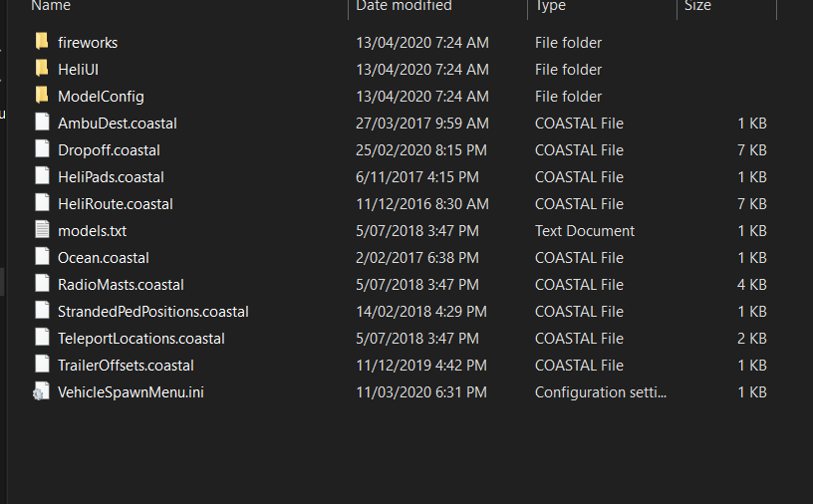The image size is (813, 504).
Task: Sort by Type column header
Action: pyautogui.click(x=550, y=6)
